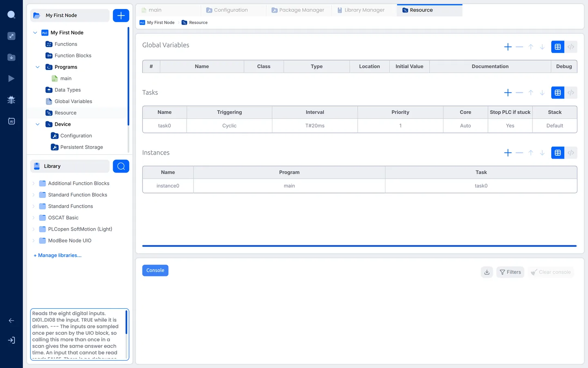The height and width of the screenshot is (368, 588).
Task: Click the Console button
Action: click(155, 271)
